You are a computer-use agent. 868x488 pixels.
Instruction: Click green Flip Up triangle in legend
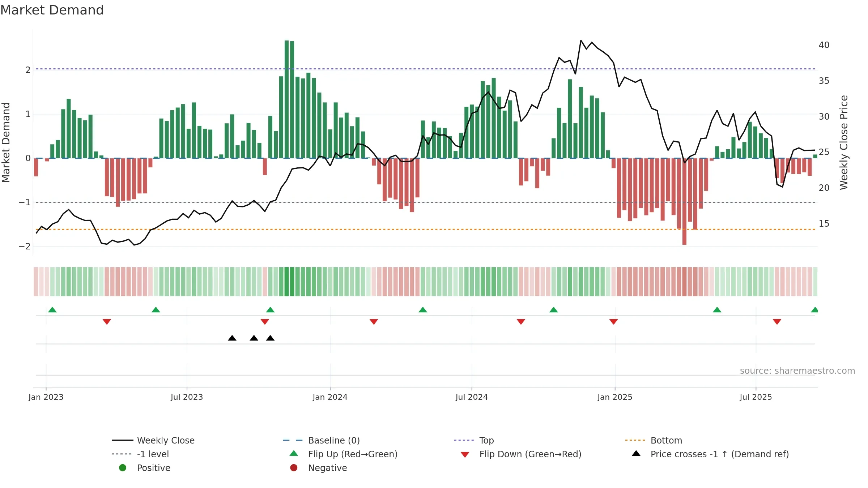pyautogui.click(x=294, y=453)
